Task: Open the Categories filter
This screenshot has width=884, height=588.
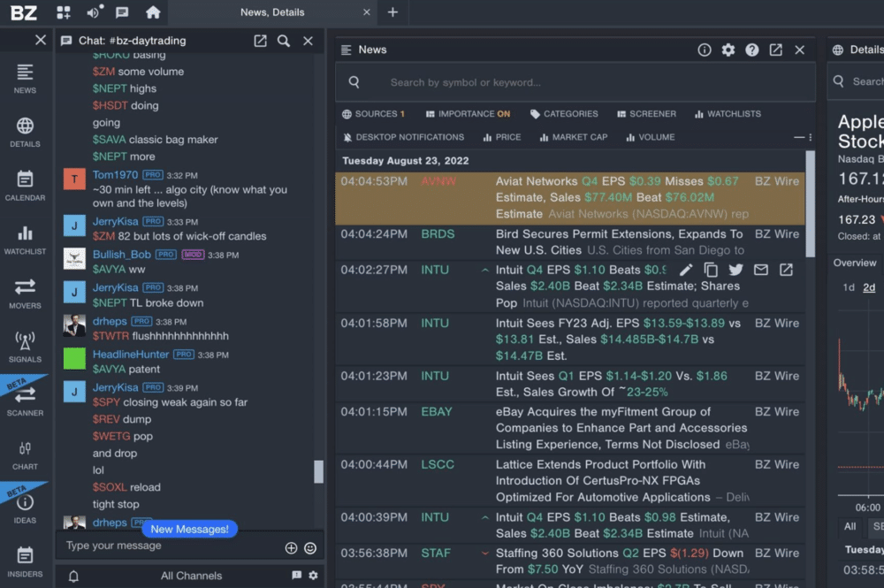Action: click(564, 114)
